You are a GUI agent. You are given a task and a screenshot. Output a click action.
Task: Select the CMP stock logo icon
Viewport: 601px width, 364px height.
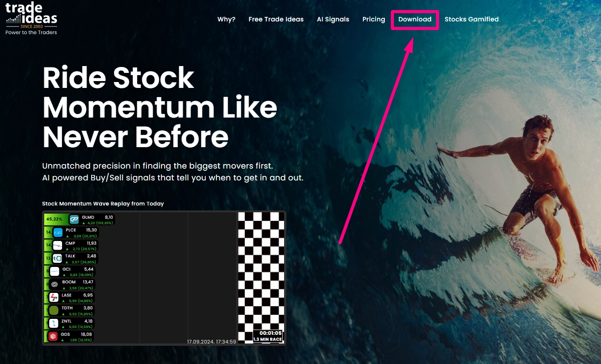pos(57,246)
